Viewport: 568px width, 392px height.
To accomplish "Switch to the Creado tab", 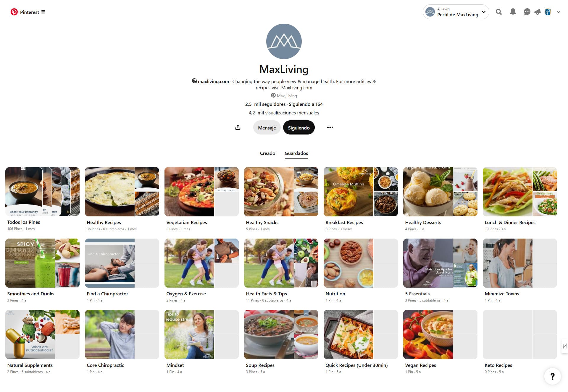I will [x=268, y=153].
